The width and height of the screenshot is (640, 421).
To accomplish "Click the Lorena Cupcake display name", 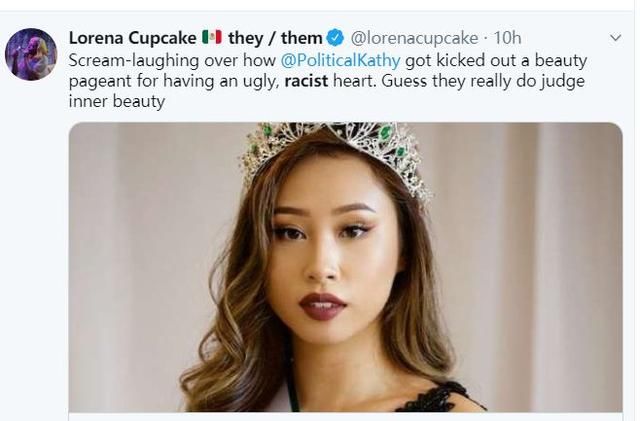I will coord(132,38).
